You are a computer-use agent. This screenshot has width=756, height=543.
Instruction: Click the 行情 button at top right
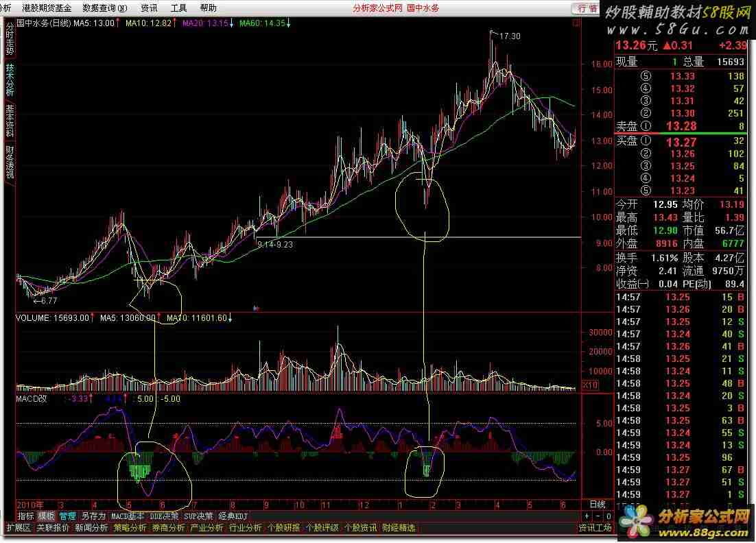(x=587, y=8)
